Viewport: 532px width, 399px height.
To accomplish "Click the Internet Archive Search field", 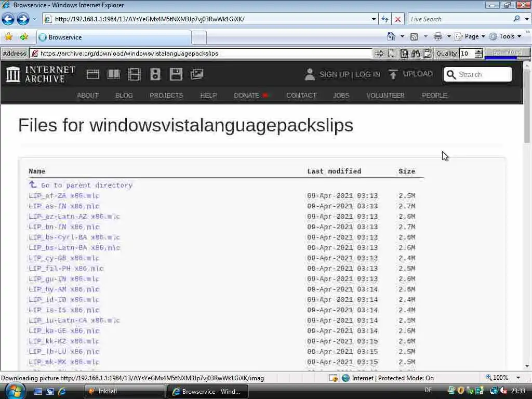I will pos(478,74).
